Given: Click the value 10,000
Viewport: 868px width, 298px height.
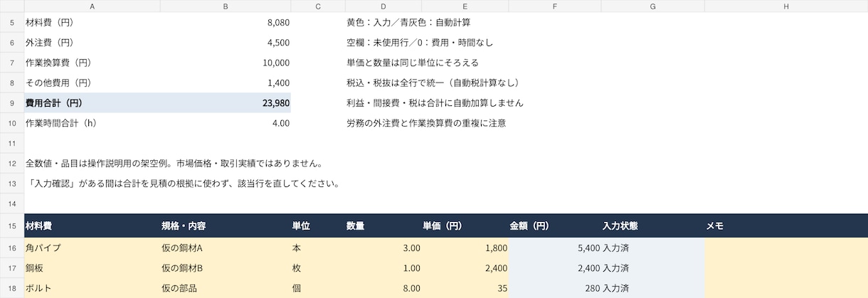Looking at the screenshot, I should coord(276,63).
